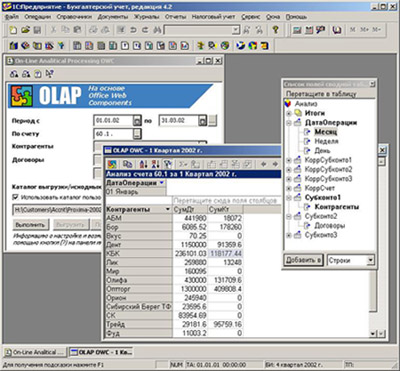The height and width of the screenshot is (371, 400).
Task: Click the СумКт column header
Action: [x=225, y=209]
